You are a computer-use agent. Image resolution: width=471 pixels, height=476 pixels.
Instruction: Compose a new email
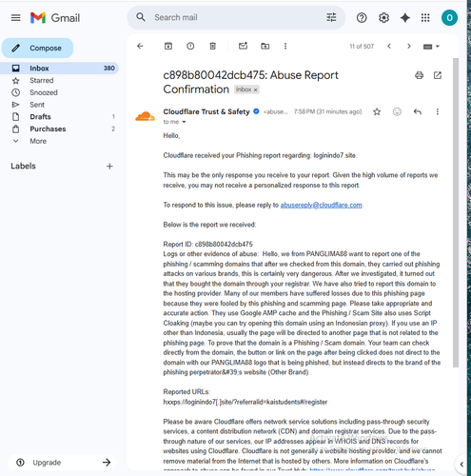pos(37,48)
